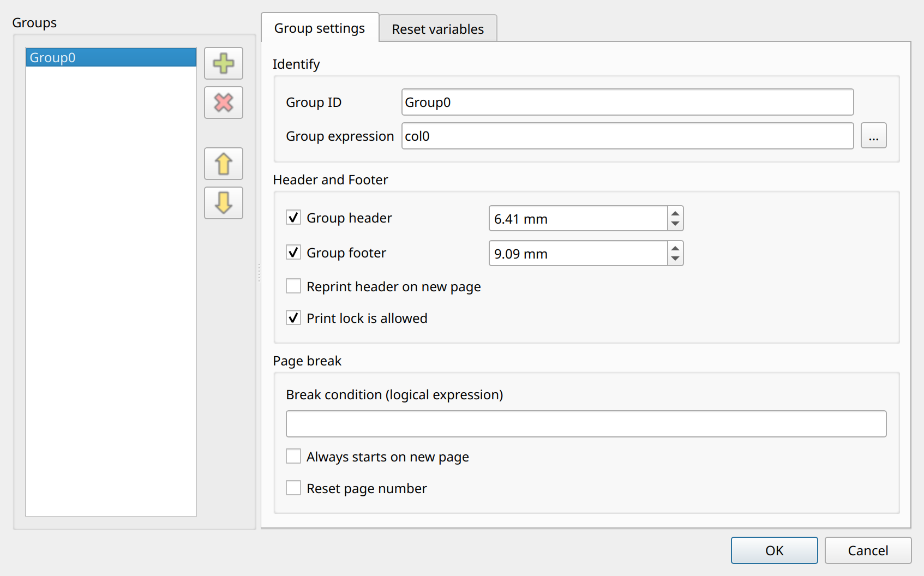The width and height of the screenshot is (924, 576).
Task: Open the Group settings tab
Action: point(320,28)
